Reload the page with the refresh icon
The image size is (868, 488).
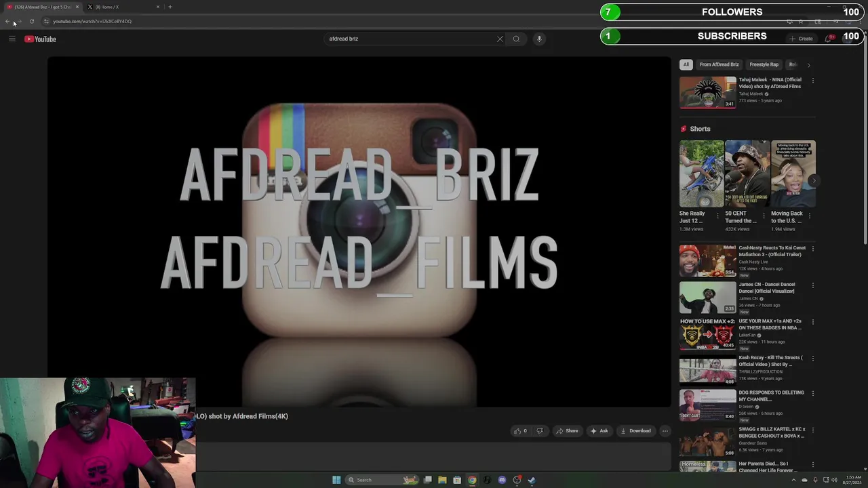[31, 21]
